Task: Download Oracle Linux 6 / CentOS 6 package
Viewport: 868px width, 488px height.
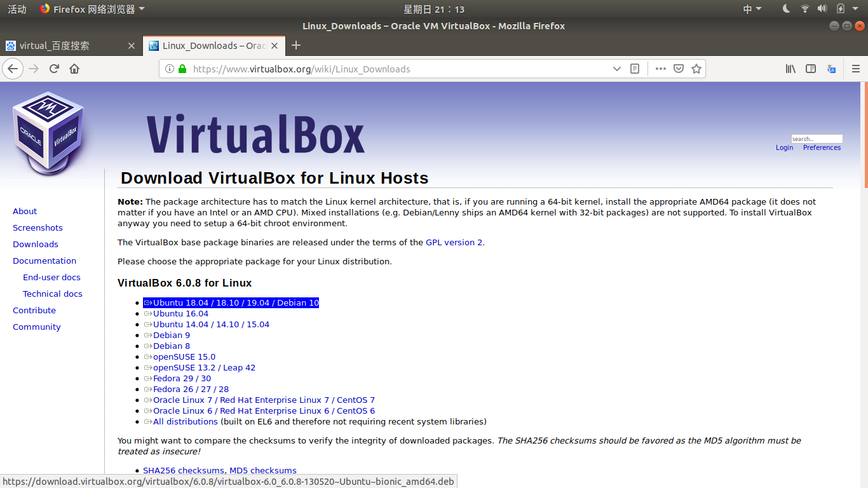Action: (x=259, y=411)
